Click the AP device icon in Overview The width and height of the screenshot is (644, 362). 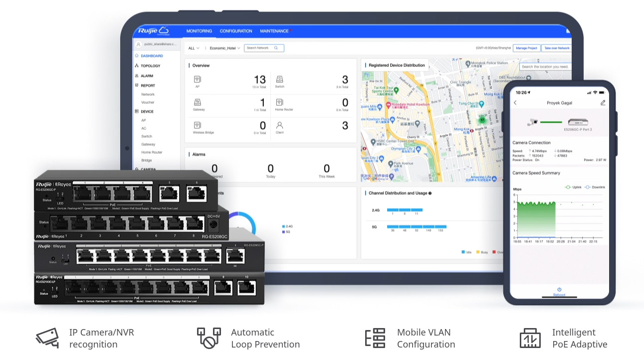point(197,79)
